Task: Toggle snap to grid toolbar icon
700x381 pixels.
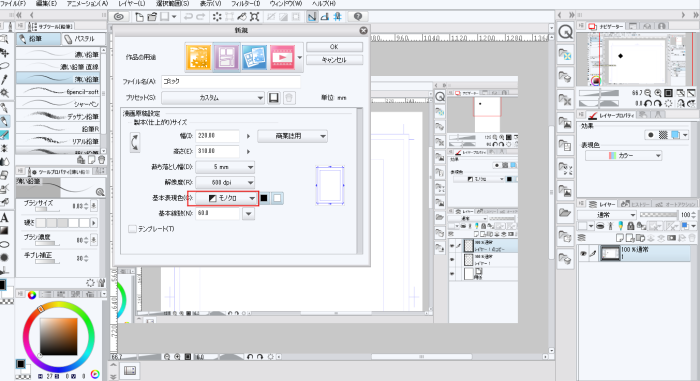Action: coord(338,17)
